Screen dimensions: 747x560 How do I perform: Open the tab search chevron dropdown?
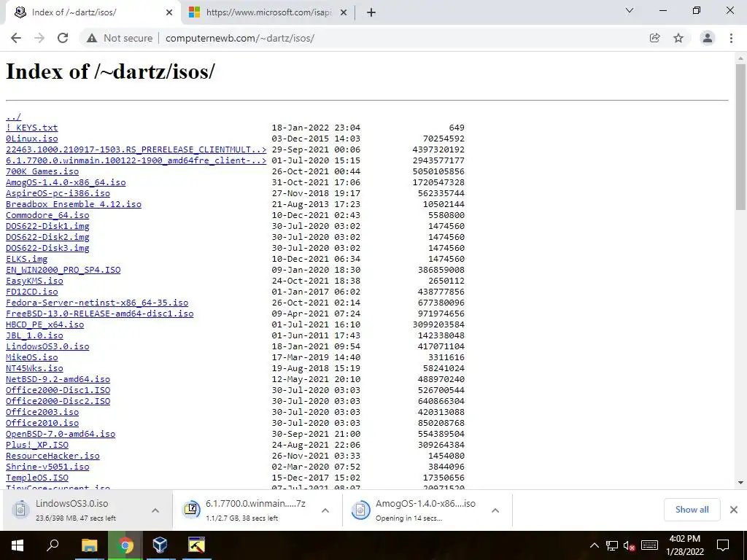[x=630, y=10]
